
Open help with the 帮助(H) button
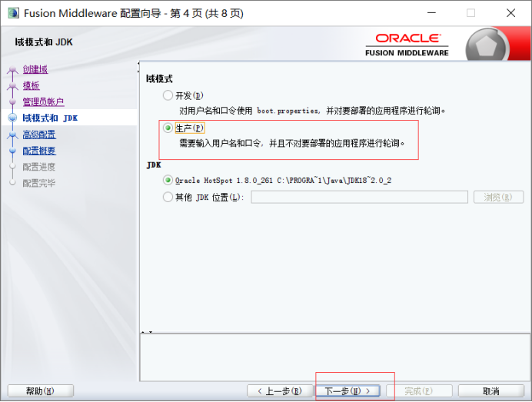pyautogui.click(x=40, y=391)
